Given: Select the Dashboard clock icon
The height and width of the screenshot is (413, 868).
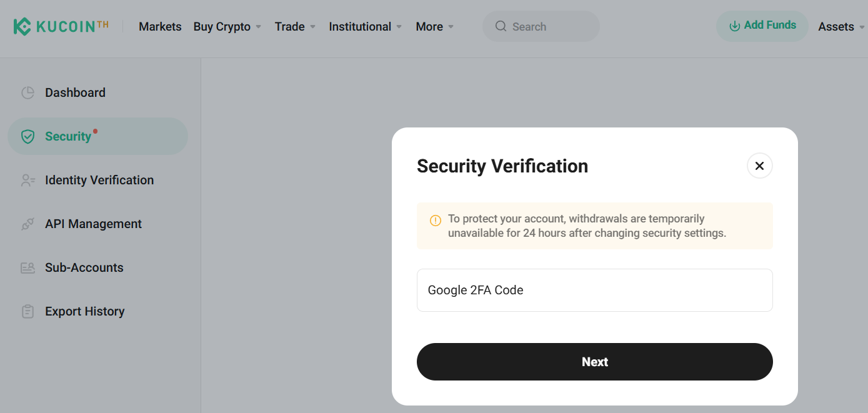Looking at the screenshot, I should coord(28,92).
